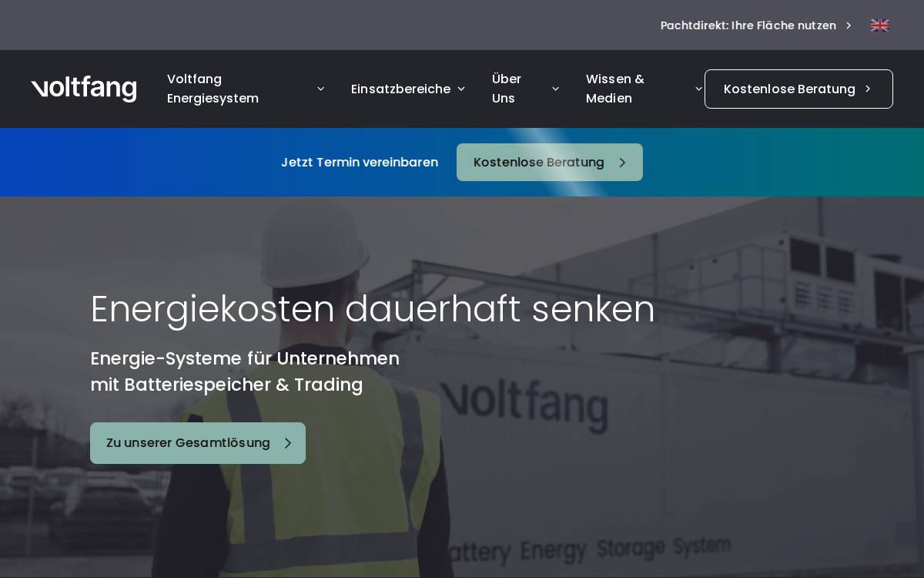Screen dimensions: 924x578
Task: Click the Voltfang logo
Action: (x=84, y=89)
